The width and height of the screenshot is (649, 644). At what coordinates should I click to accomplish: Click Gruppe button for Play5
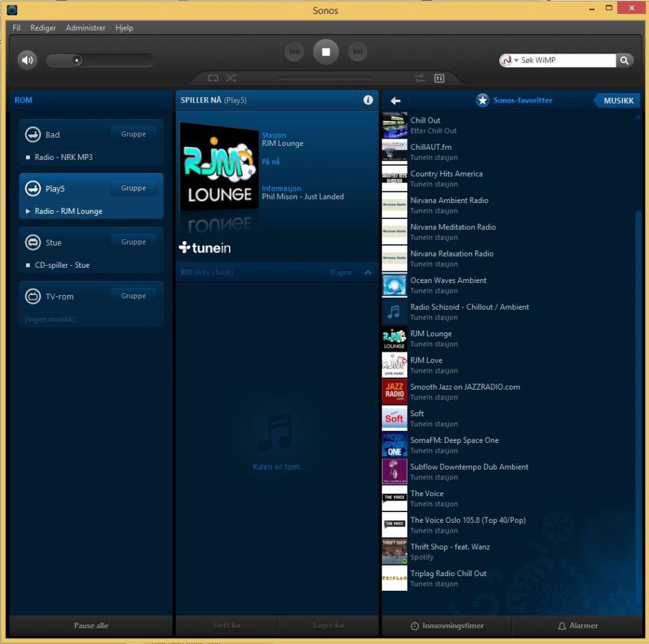133,188
